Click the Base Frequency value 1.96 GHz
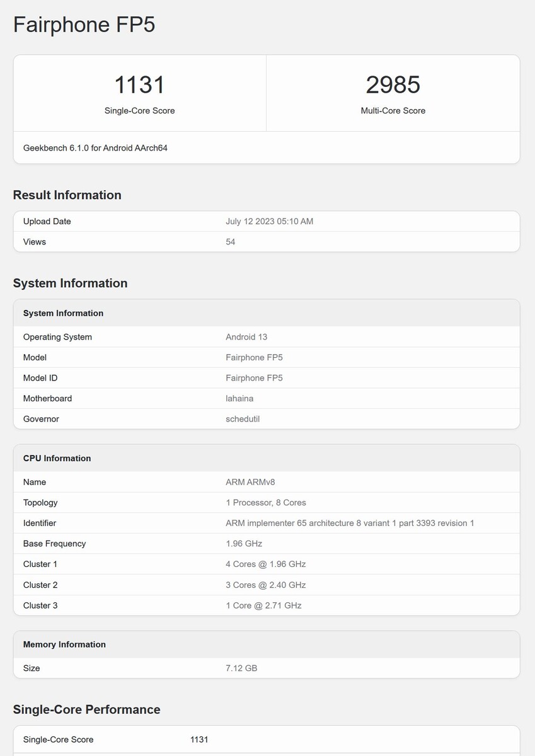Screen dimensions: 535x756 coord(244,544)
